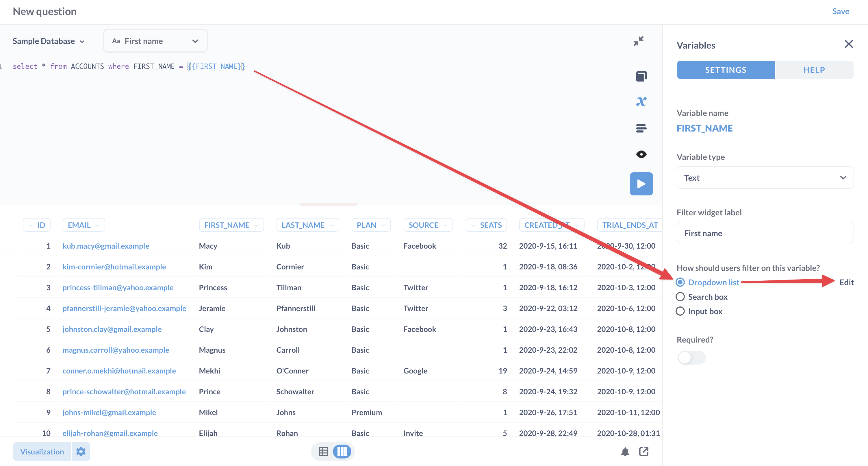The image size is (868, 466).
Task: Open the Visualization button
Action: click(x=42, y=451)
